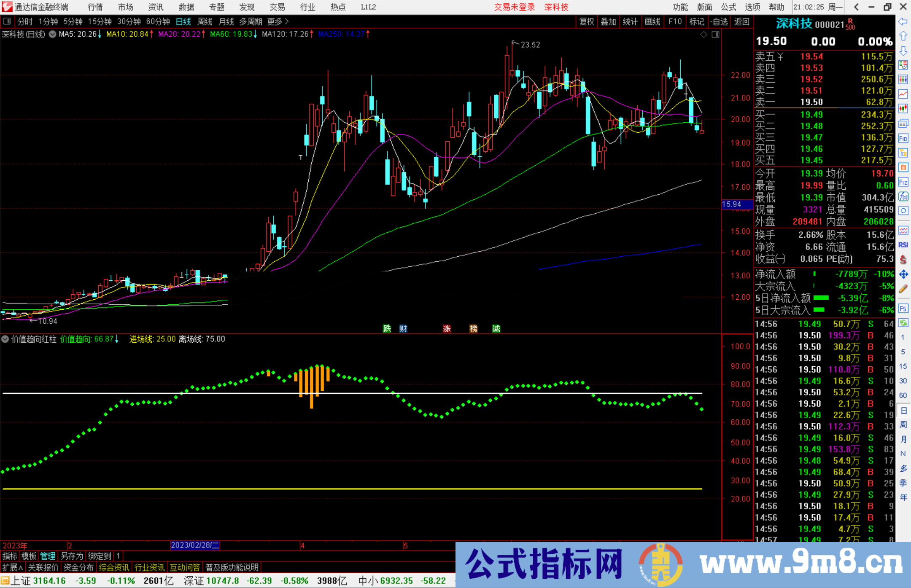
Task: Open the 版面 menu
Action: 704,7
